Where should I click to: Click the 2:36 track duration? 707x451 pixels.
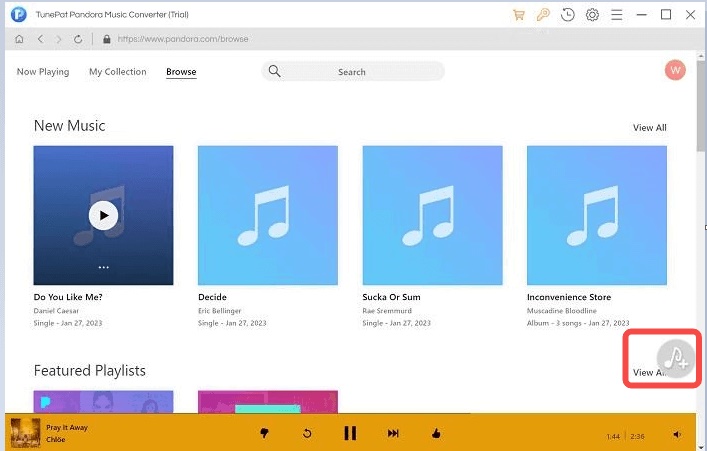tap(637, 437)
